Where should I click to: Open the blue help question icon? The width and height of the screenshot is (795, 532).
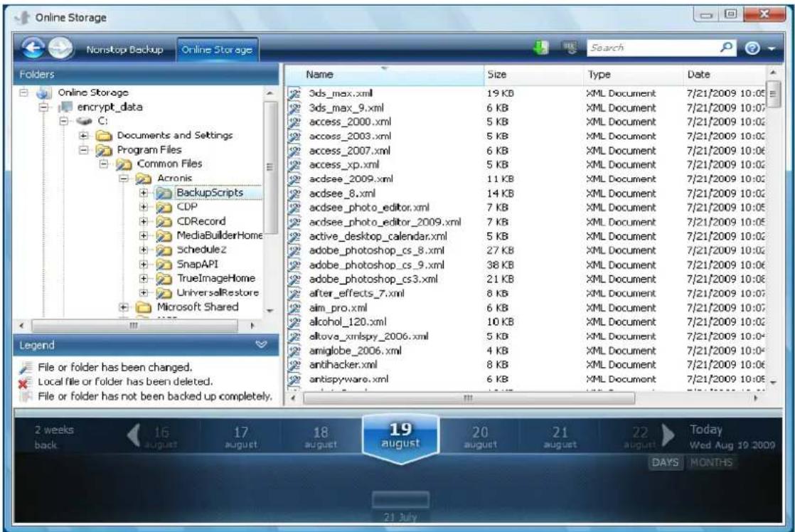tap(752, 48)
